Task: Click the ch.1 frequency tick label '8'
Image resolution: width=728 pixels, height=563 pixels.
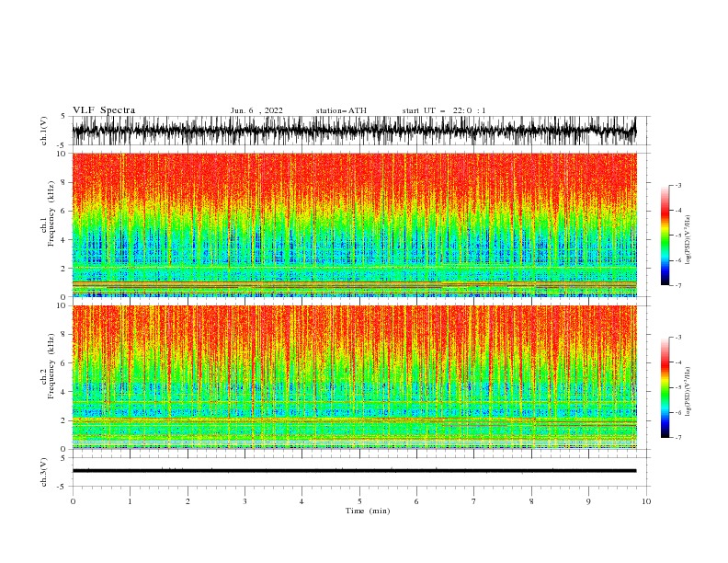Action: pyautogui.click(x=64, y=182)
